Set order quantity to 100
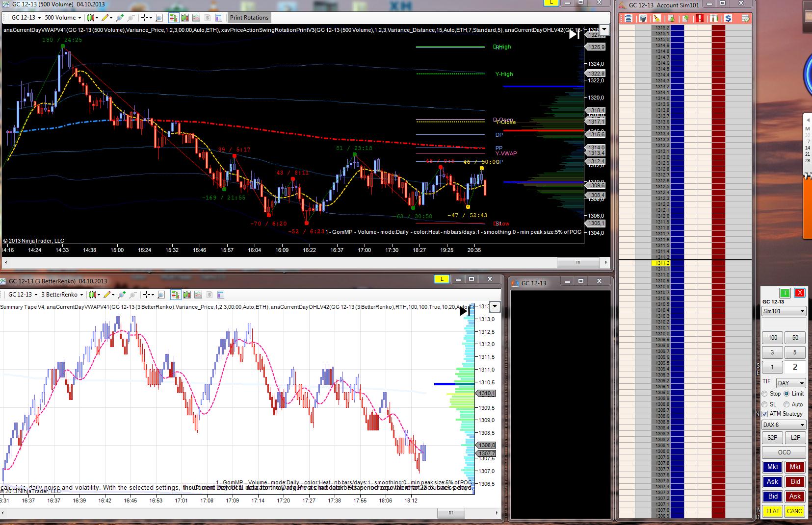Viewport: 812px width, 525px height. [772, 338]
